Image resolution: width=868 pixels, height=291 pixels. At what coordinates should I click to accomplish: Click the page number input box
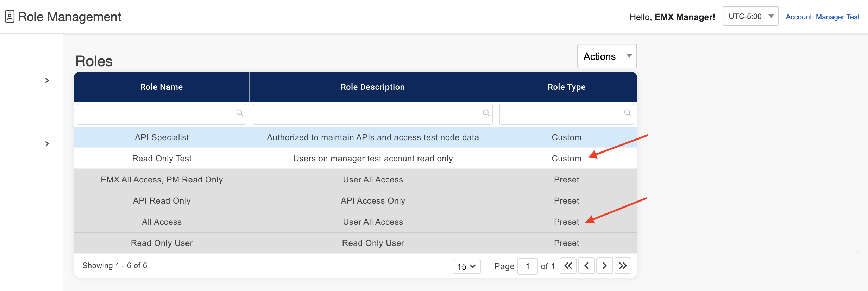(527, 266)
